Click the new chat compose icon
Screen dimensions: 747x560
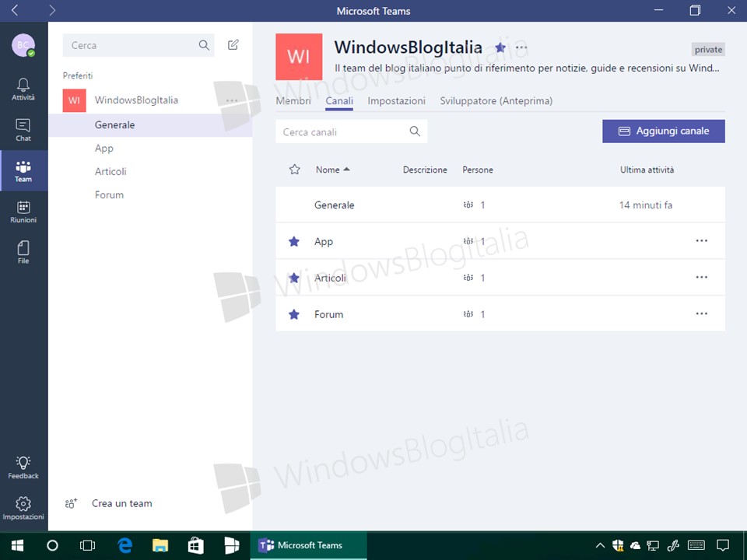pyautogui.click(x=233, y=45)
